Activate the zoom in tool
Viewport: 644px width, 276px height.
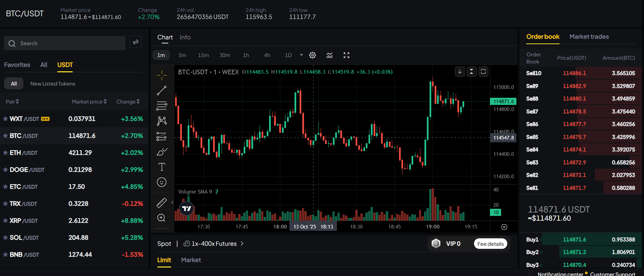coord(162,218)
